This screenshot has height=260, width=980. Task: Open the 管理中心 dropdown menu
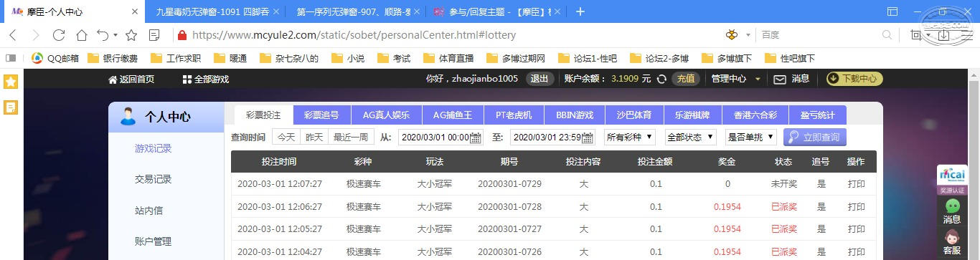[x=735, y=80]
